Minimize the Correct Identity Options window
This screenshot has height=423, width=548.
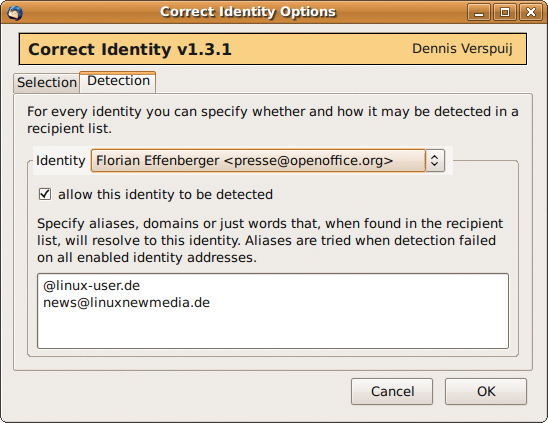click(x=479, y=13)
